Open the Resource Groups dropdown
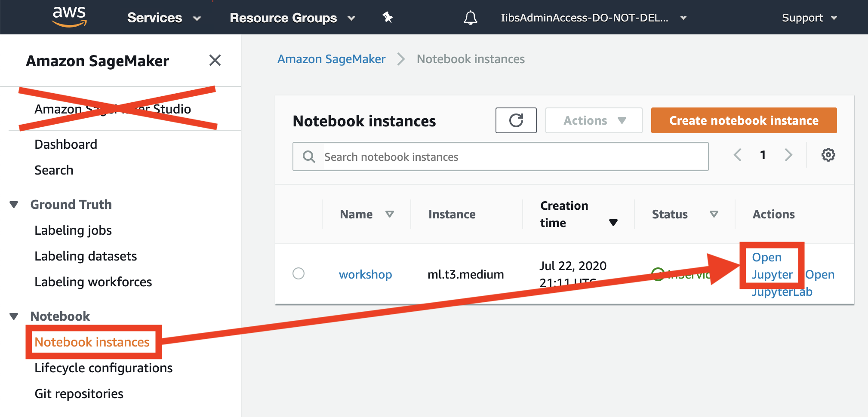Screen dimensions: 868x417 (292, 18)
